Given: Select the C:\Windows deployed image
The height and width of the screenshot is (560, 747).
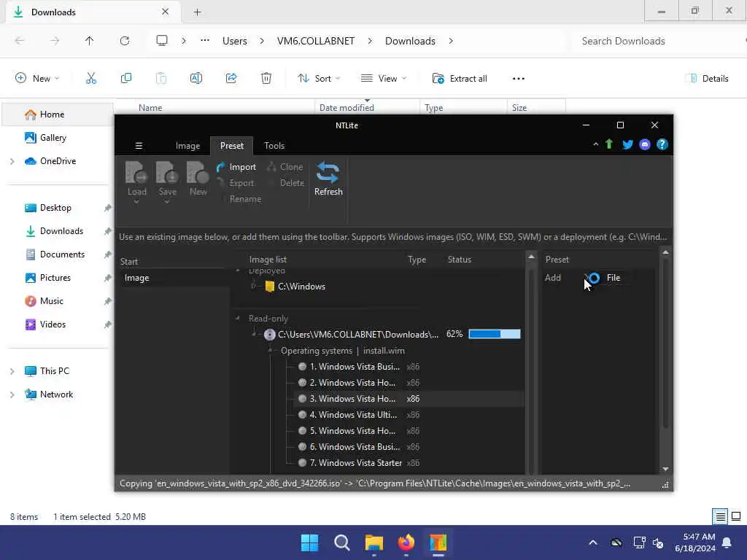Looking at the screenshot, I should pos(301,286).
